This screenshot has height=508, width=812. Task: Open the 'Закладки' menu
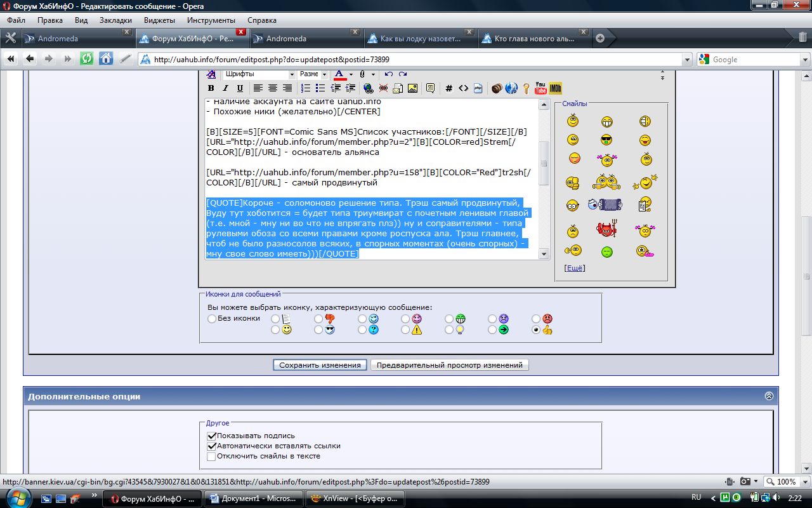115,20
